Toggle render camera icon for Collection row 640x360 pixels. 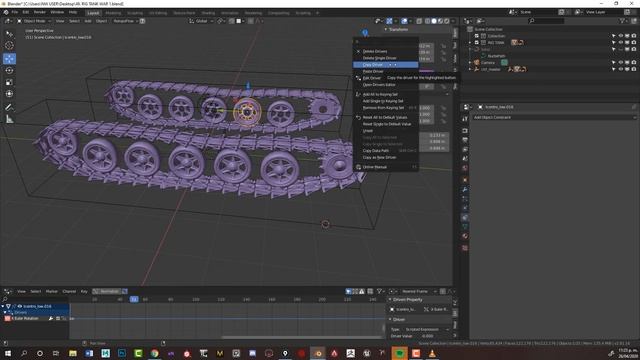click(634, 36)
